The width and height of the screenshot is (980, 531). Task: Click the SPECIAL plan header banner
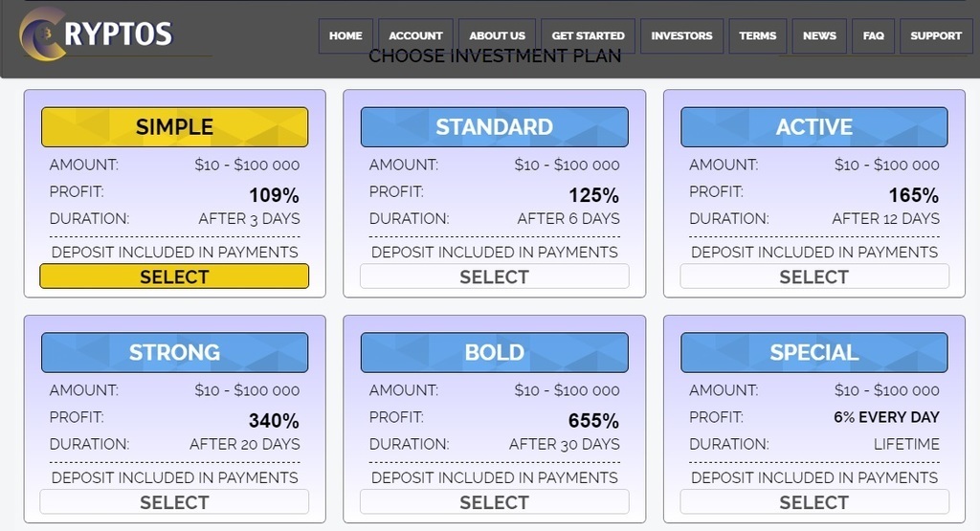813,352
